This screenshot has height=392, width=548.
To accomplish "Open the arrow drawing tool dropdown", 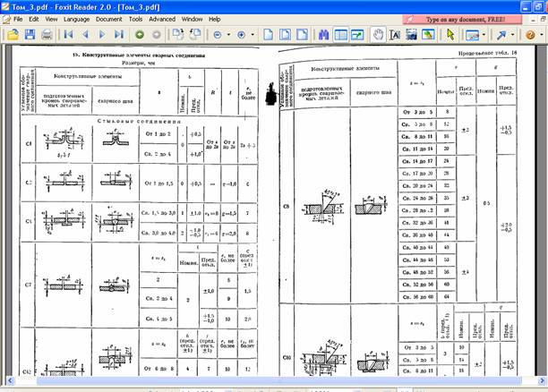I will coord(512,34).
